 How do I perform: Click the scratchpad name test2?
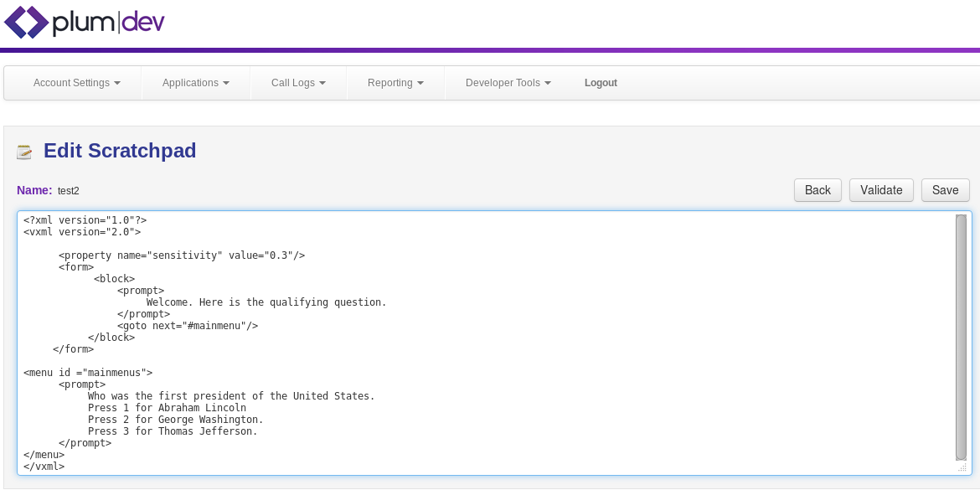[x=69, y=191]
